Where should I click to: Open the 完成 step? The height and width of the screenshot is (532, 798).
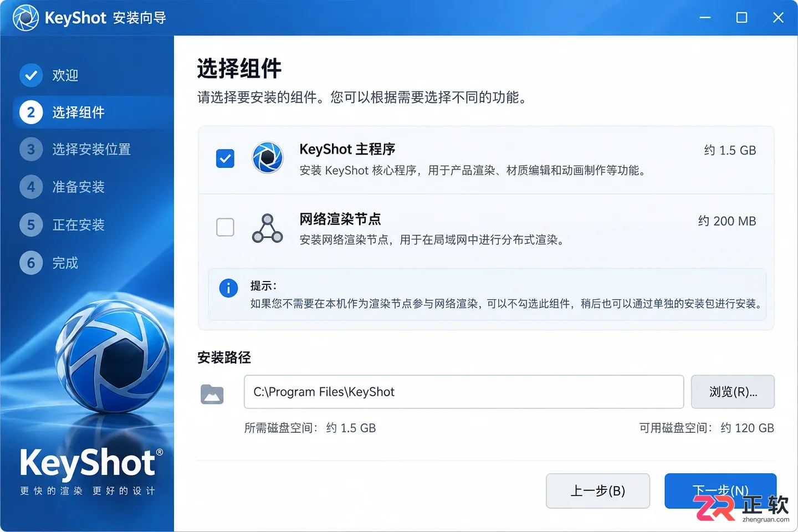65,263
